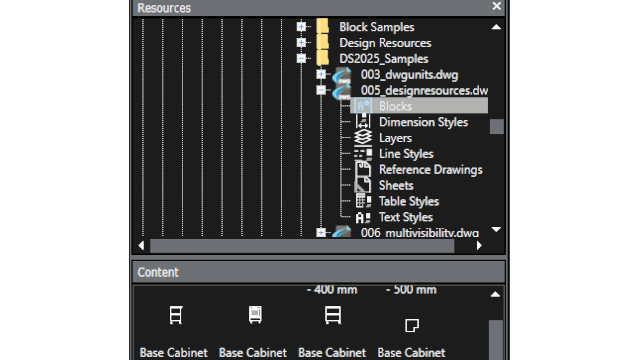Screen dimensions: 640x360
Task: Click the Table Styles icon
Action: pyautogui.click(x=363, y=201)
